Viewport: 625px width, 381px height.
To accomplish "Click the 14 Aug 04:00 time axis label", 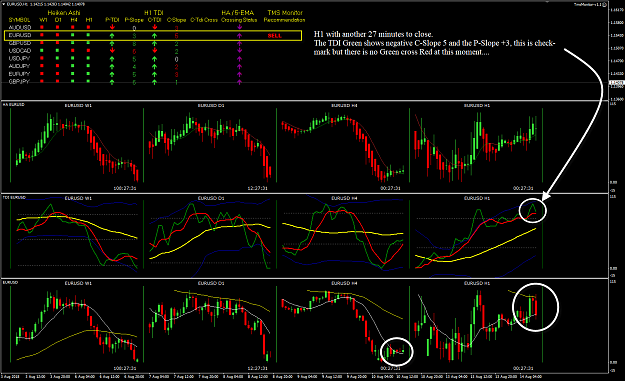I will (x=530, y=376).
